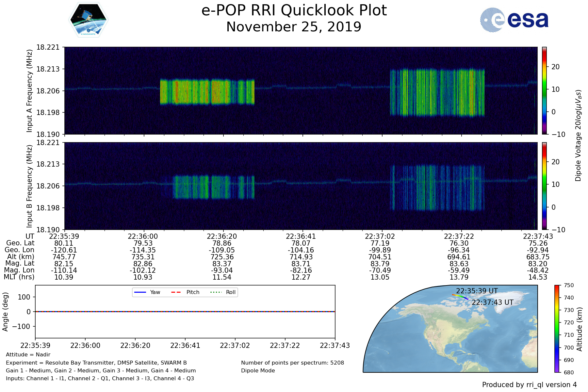588x392 pixels.
Task: Click the second signal burst in Input A
Action: tap(437, 92)
